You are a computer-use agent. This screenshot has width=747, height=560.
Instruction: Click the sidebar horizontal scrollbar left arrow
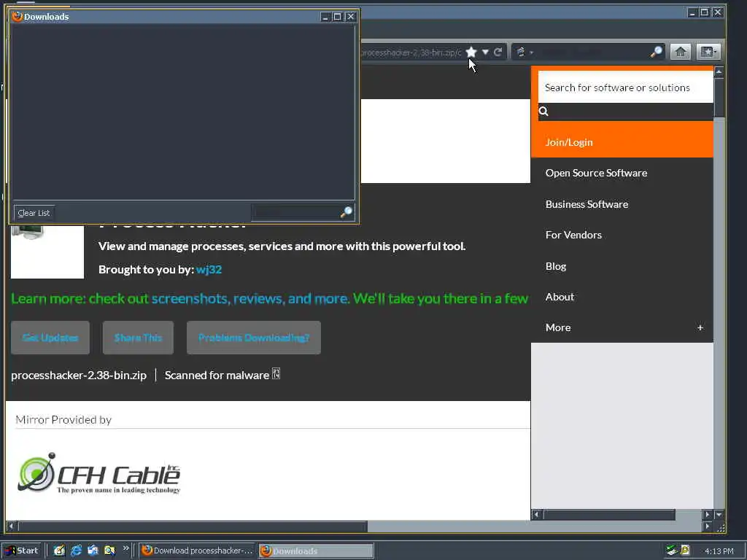coord(536,514)
